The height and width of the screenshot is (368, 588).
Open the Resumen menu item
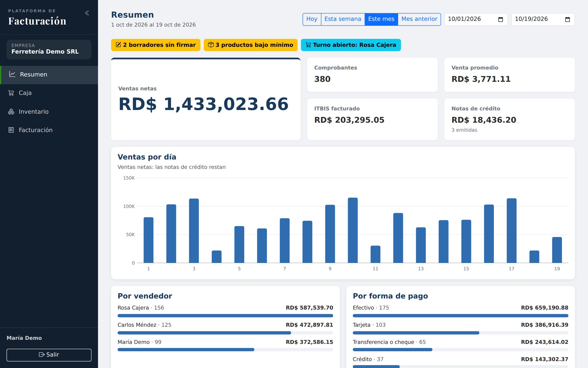pos(49,74)
